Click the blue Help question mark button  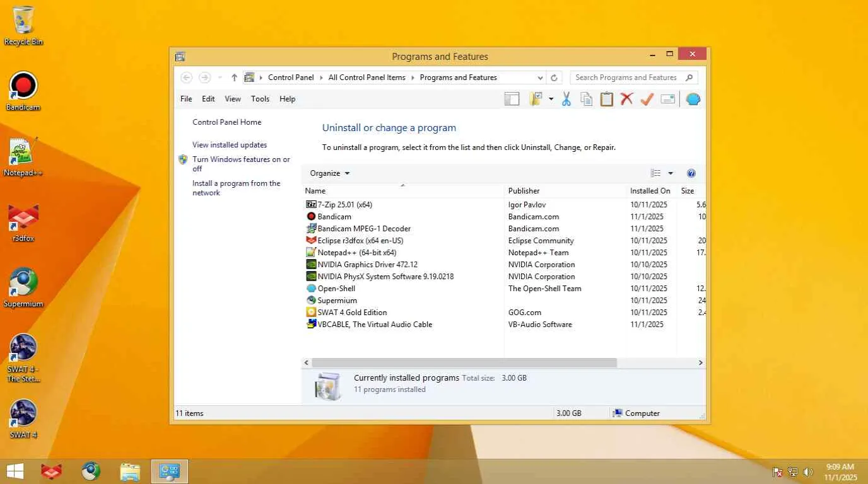click(691, 173)
